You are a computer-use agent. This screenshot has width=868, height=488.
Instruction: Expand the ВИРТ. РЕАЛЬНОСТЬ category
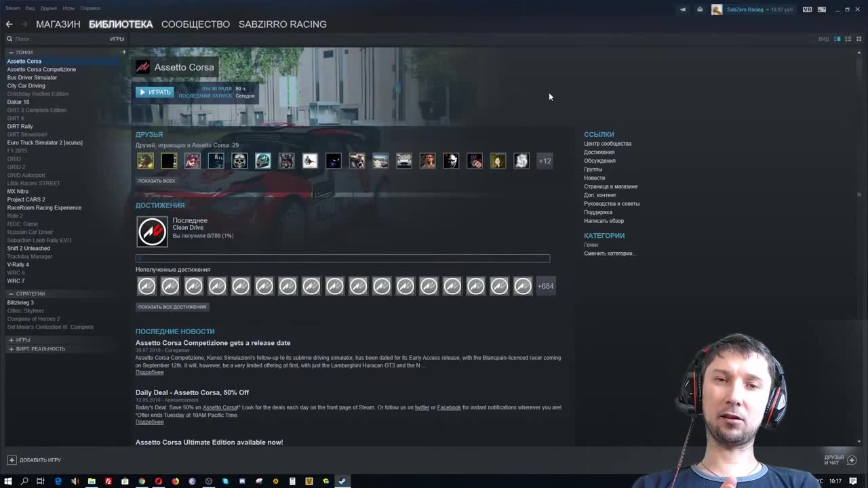(11, 348)
